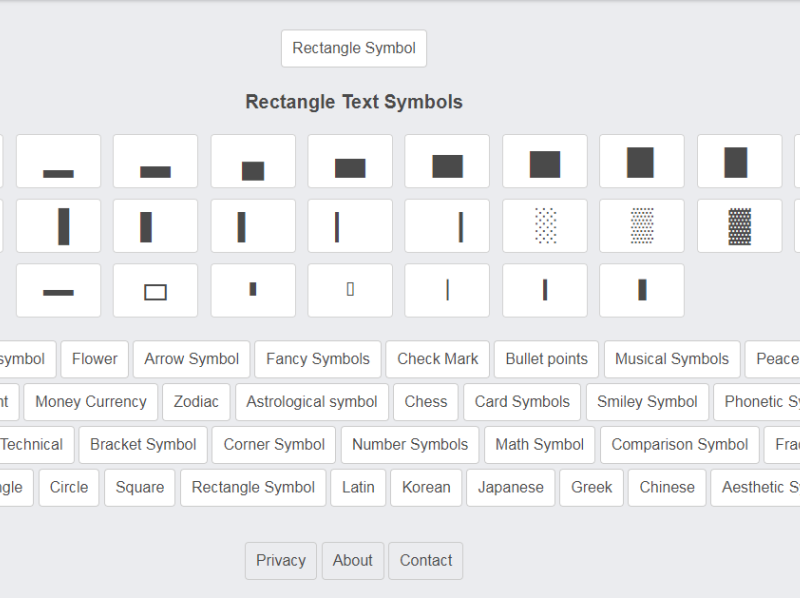The height and width of the screenshot is (598, 800).
Task: Click the About footer button
Action: click(353, 561)
